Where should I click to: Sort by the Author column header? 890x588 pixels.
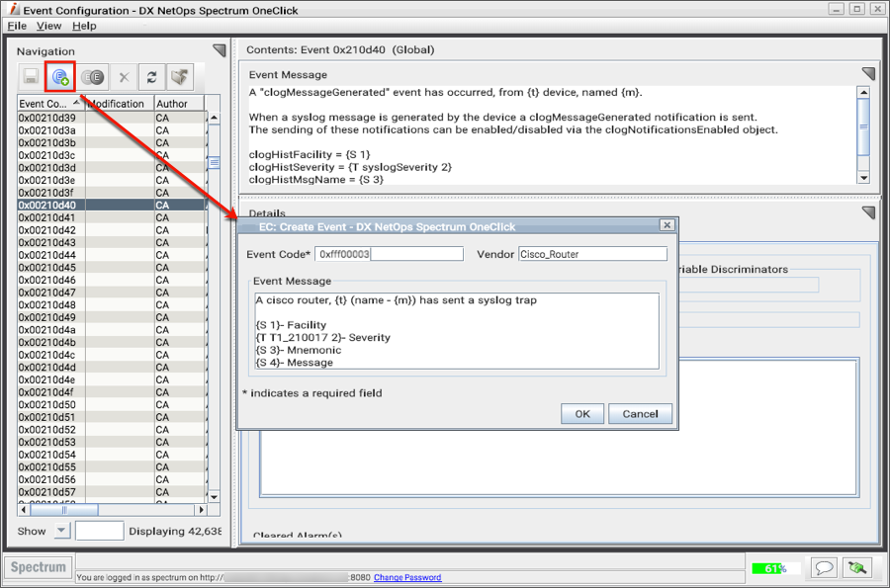click(179, 103)
